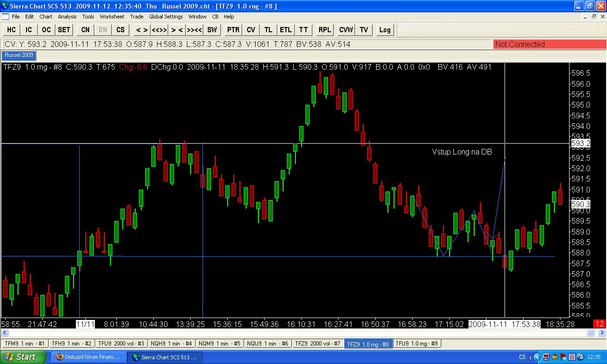Click the "< >" bar spacing button

click(x=141, y=30)
